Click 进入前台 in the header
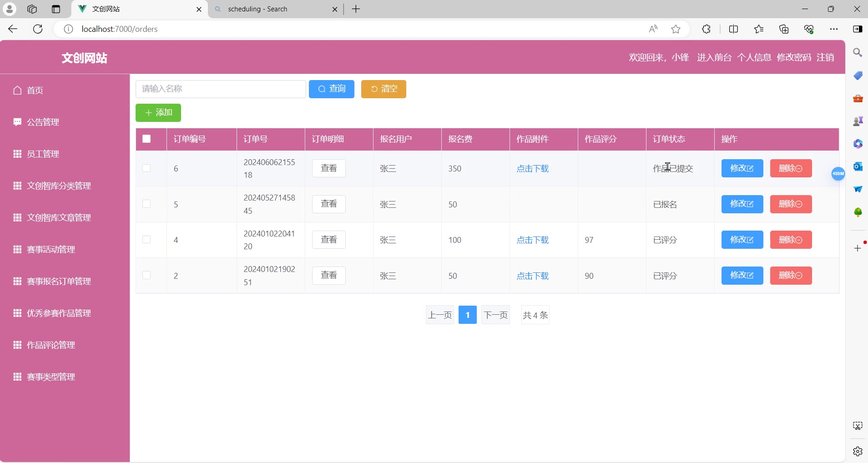The height and width of the screenshot is (463, 868). click(x=714, y=57)
